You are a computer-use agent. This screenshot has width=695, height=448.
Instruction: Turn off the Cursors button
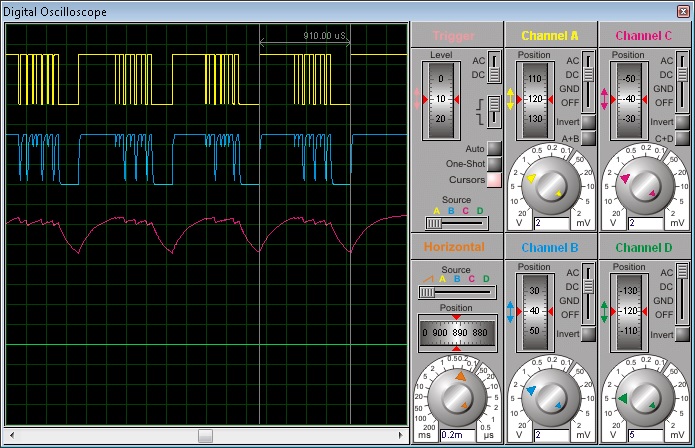(493, 180)
